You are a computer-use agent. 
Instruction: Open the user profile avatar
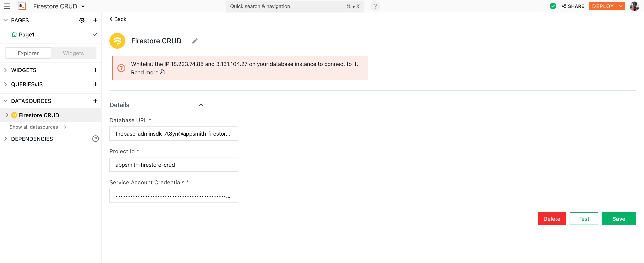coord(634,6)
